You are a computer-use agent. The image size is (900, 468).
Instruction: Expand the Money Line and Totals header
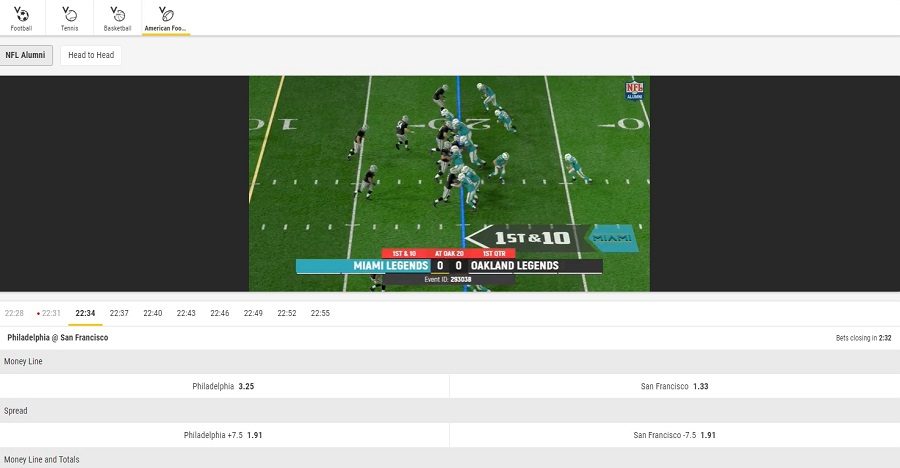[450, 459]
